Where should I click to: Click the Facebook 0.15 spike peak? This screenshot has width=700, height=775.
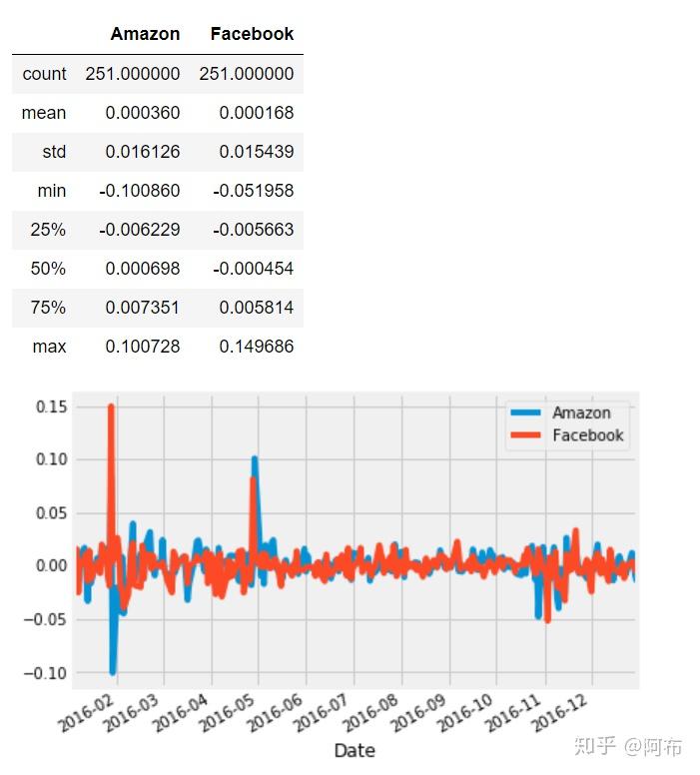pos(111,406)
